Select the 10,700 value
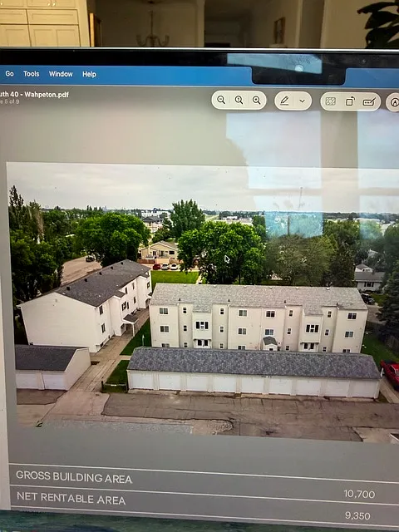This screenshot has height=532, width=399. coord(359,494)
